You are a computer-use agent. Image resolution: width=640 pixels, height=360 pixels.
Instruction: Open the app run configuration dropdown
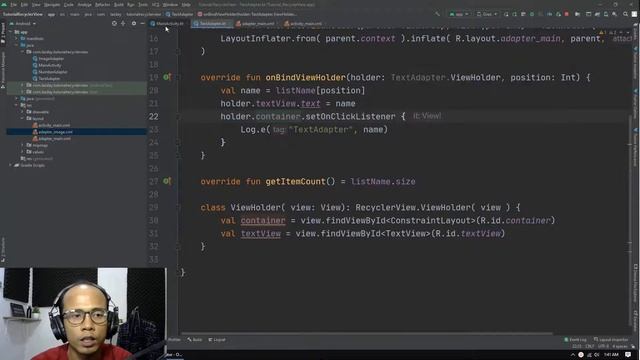pyautogui.click(x=459, y=14)
